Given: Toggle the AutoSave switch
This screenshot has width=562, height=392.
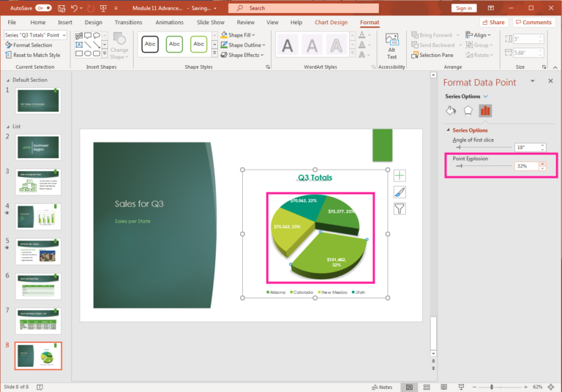Looking at the screenshot, I should click(x=43, y=8).
